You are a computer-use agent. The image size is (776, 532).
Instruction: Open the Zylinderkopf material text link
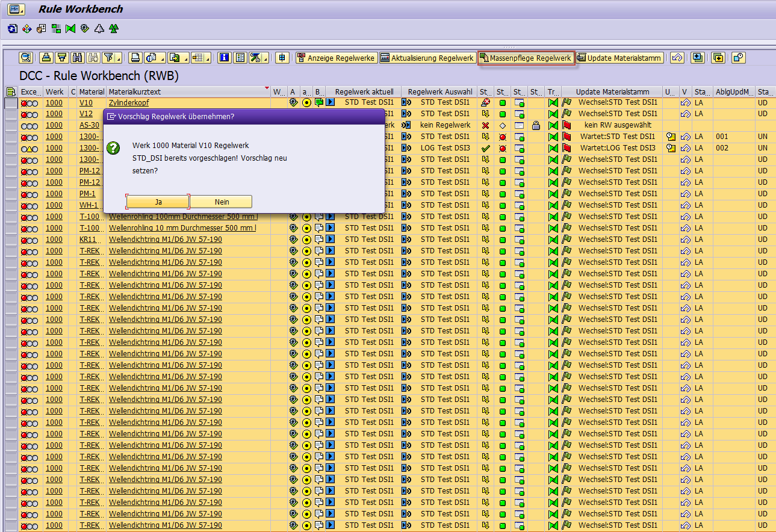pyautogui.click(x=128, y=103)
